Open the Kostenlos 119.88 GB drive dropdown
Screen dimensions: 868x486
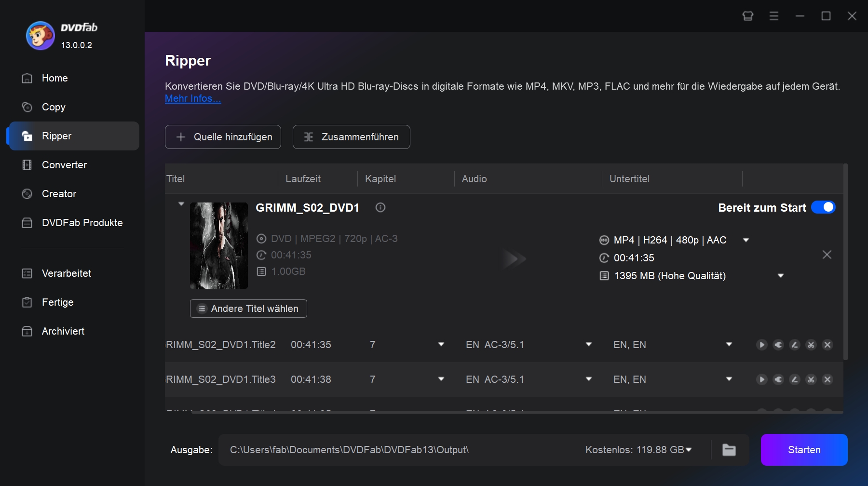tap(689, 450)
